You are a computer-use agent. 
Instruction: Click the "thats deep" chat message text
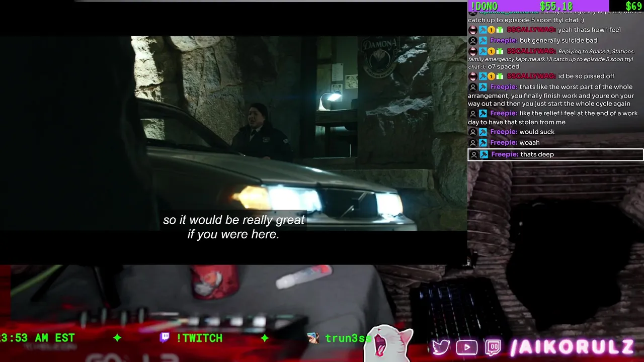pos(537,154)
